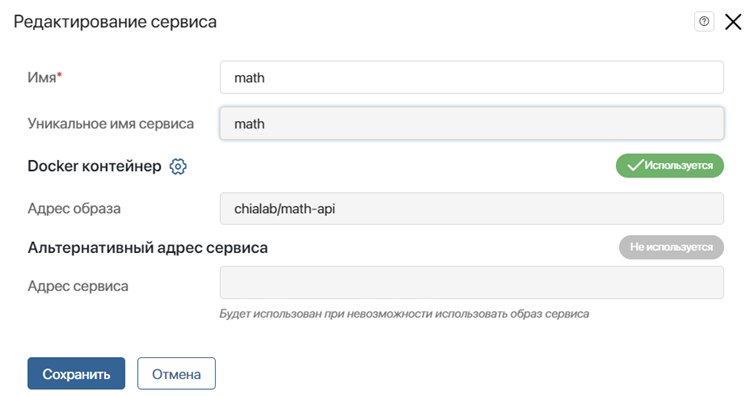Click the Уникальное имя сервиса label
Image resolution: width=750 pixels, height=396 pixels.
point(110,124)
